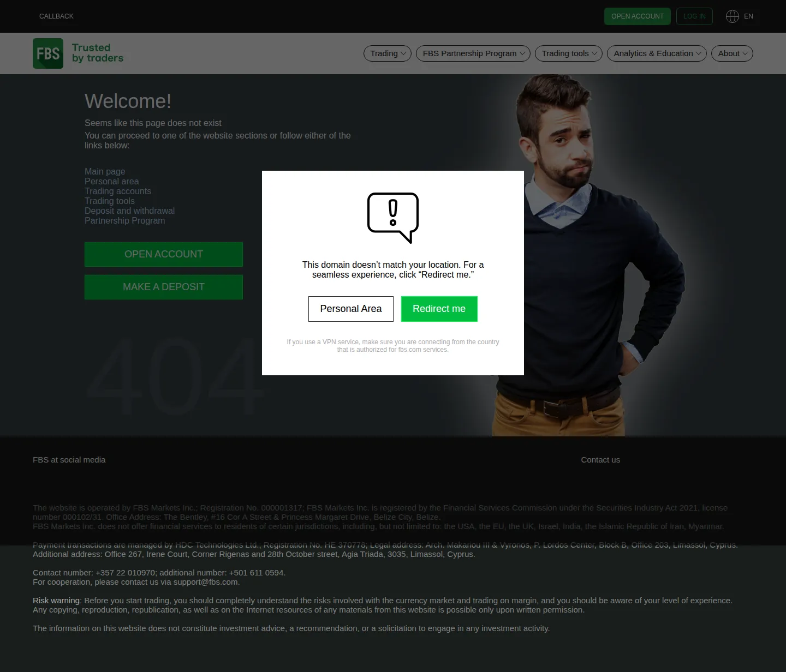Click "Seems like this page does not exist"
The image size is (786, 672).
click(153, 123)
